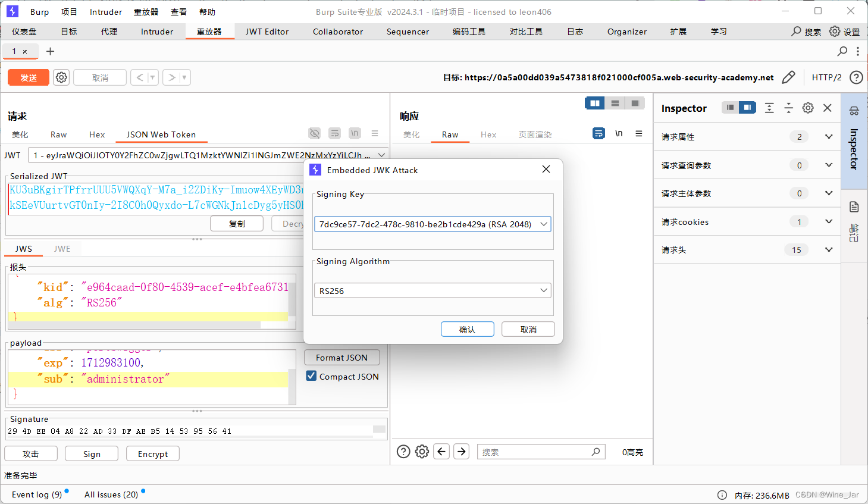The image size is (868, 504).
Task: Switch to the side-by-side layout view
Action: [595, 103]
